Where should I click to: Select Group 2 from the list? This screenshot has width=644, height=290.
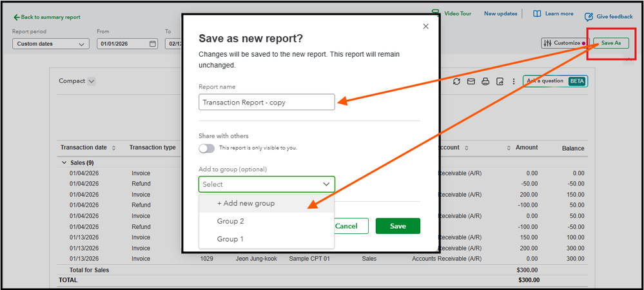(x=266, y=222)
